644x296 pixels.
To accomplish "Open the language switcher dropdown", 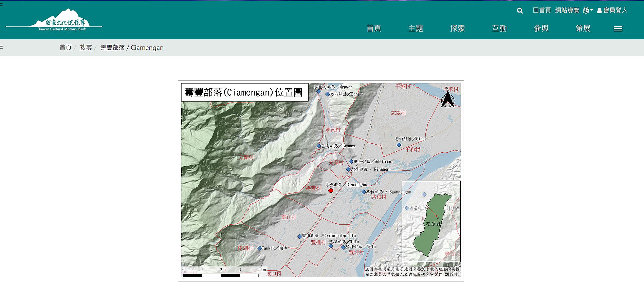I will [x=588, y=11].
